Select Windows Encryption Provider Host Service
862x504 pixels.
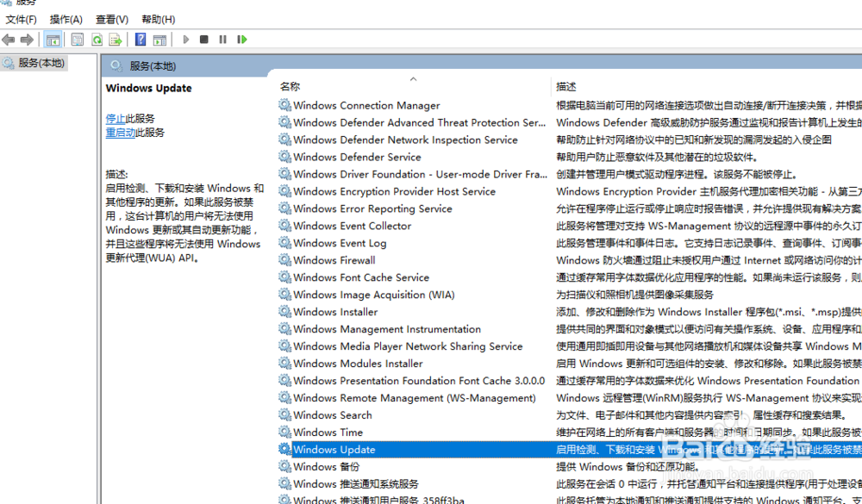point(395,191)
